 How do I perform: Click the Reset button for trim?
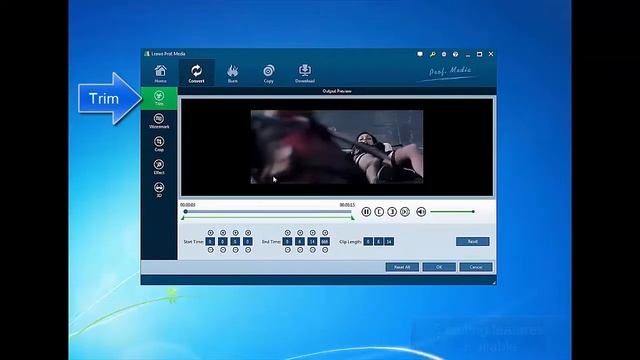pos(473,242)
